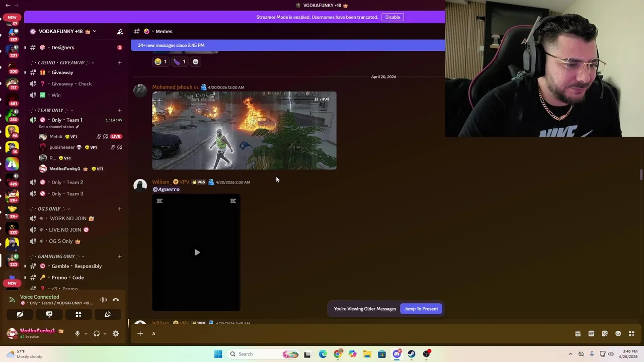This screenshot has height=362, width=644.
Task: Go back with the top-left arrow
Action: tap(8, 5)
